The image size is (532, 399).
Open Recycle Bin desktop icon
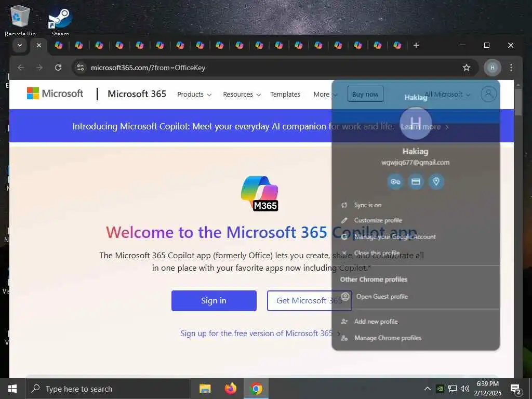tap(20, 20)
